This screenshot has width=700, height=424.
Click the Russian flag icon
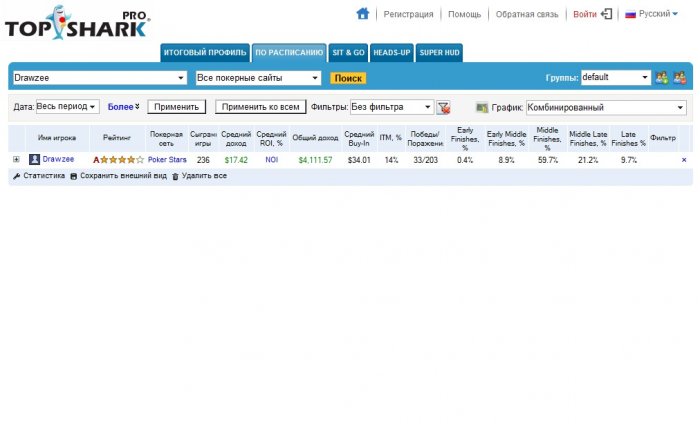pos(630,14)
